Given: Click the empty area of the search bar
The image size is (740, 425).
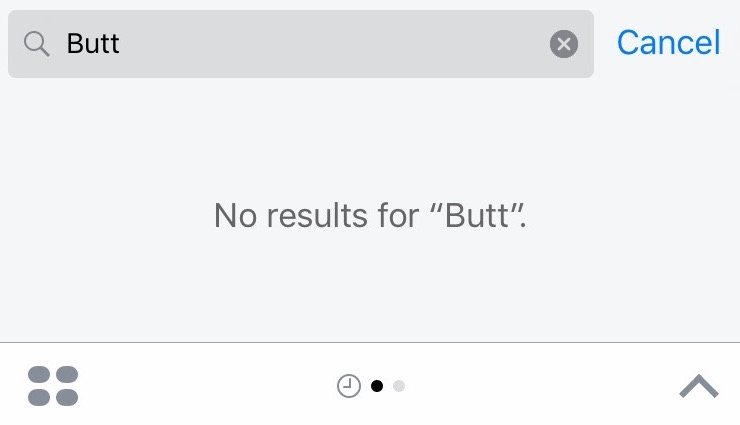Looking at the screenshot, I should 340,44.
